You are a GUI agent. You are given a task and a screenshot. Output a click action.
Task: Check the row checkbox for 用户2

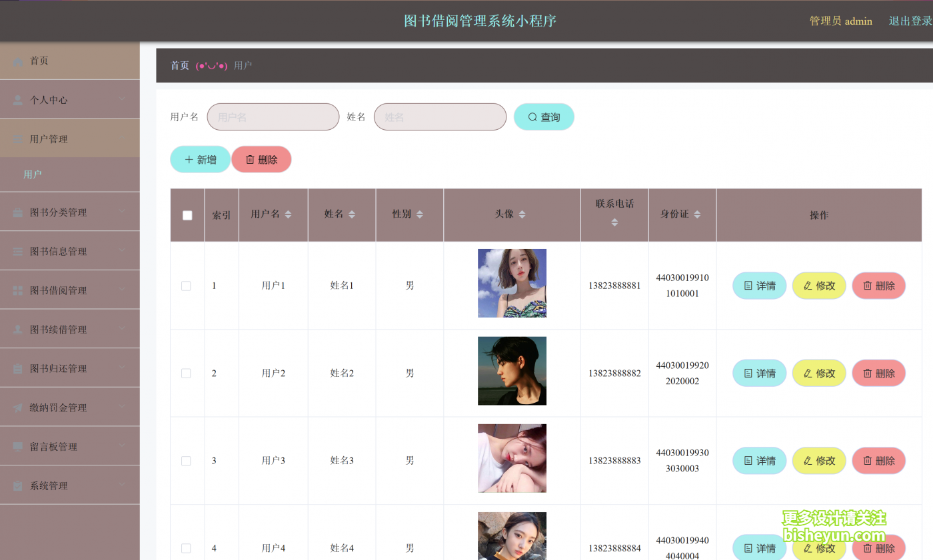pos(186,374)
